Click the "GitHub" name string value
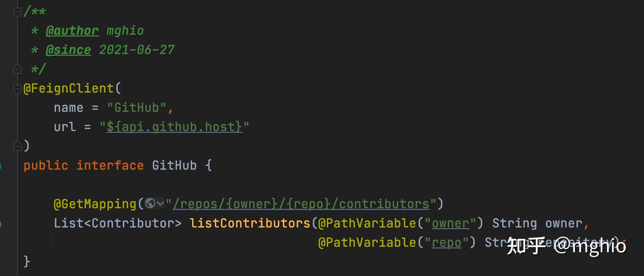 tap(137, 108)
